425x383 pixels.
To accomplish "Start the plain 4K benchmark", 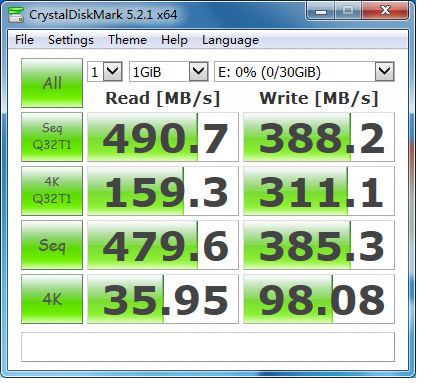I will click(52, 299).
